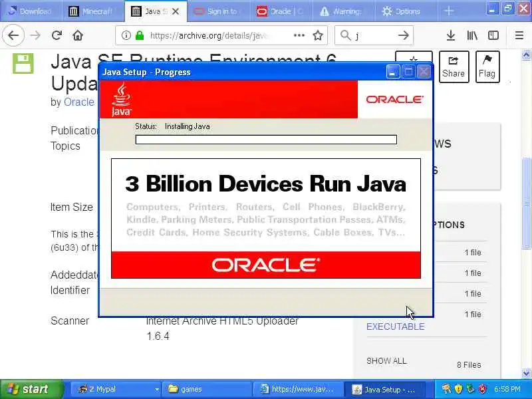Switch to the Minecraft tab
Viewport: 532px width, 399px height.
pos(92,11)
